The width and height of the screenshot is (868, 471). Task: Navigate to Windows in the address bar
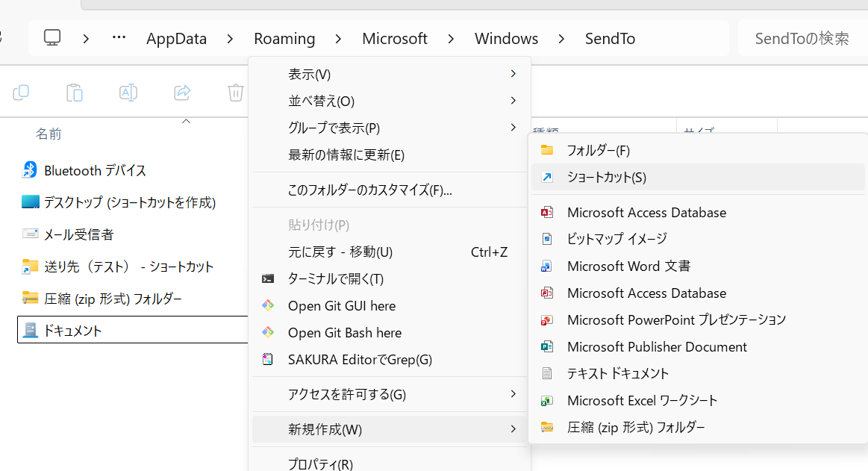click(507, 39)
